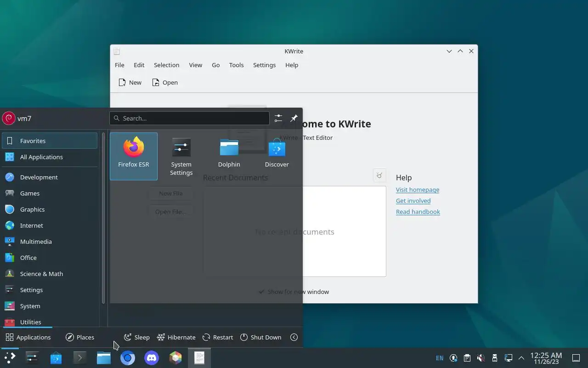Open removable devices tray icon

tap(494, 358)
